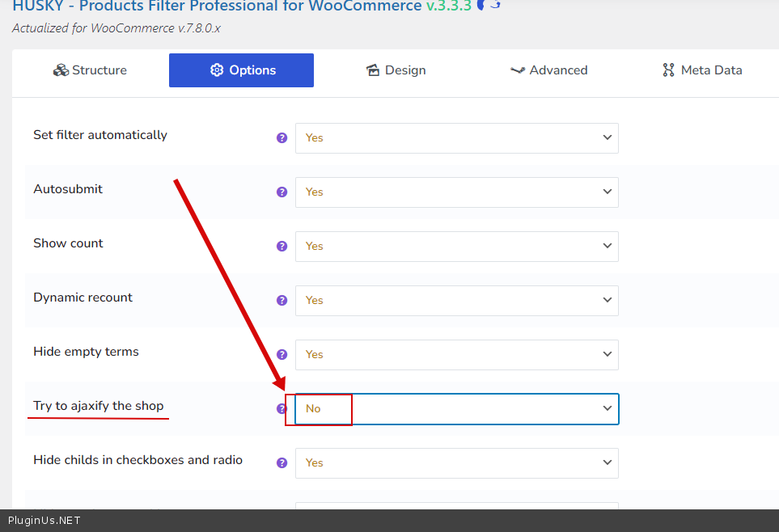Click the v.3.3.3 version link
779x532 pixels.
click(x=448, y=6)
